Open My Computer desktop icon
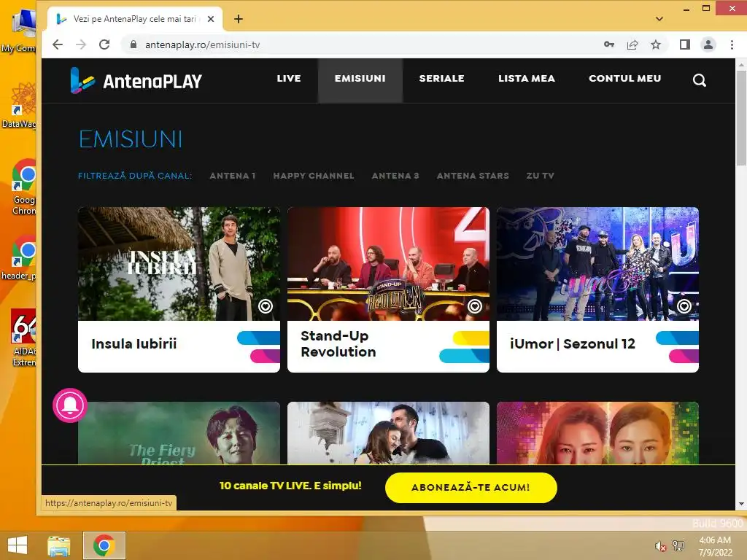747x560 pixels. tap(19, 31)
